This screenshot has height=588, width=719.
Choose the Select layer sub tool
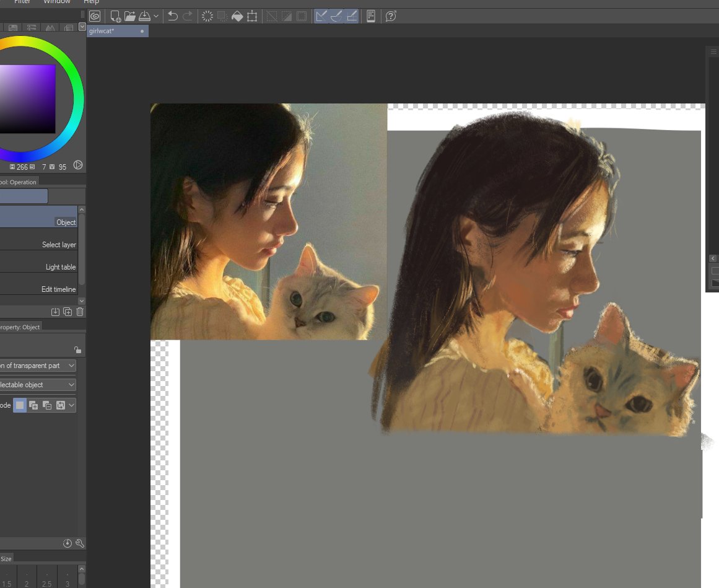pyautogui.click(x=39, y=239)
